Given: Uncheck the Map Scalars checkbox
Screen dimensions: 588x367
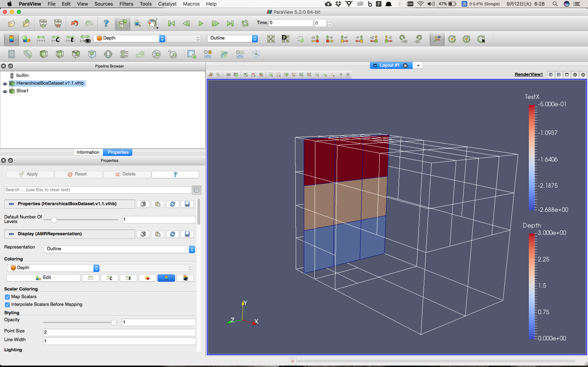Looking at the screenshot, I should (x=7, y=297).
